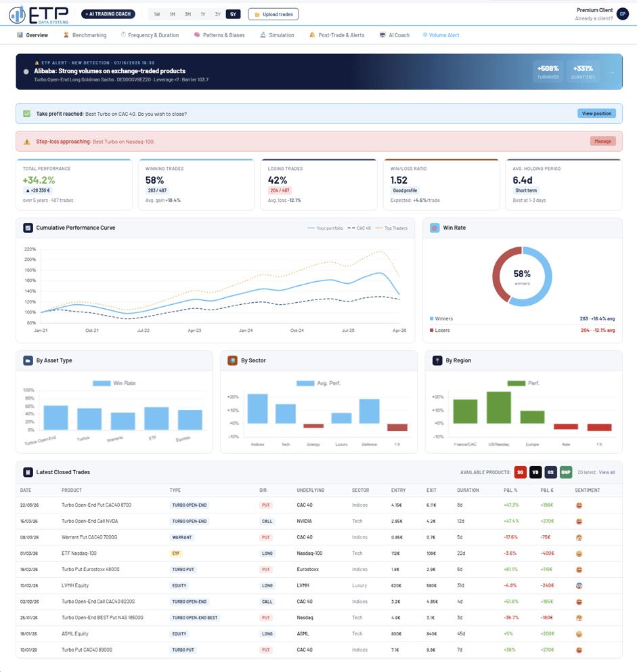Image resolution: width=637 pixels, height=672 pixels.
Task: Open the View all trades link
Action: (607, 472)
